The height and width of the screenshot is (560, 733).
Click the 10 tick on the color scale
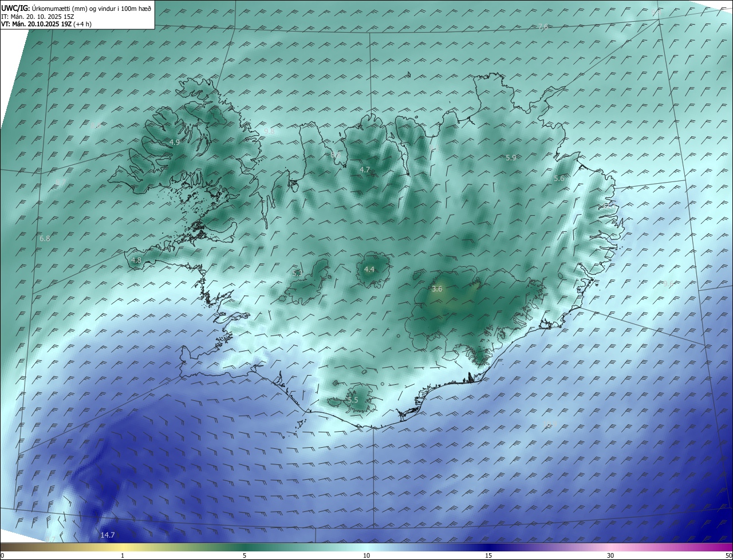(366, 555)
